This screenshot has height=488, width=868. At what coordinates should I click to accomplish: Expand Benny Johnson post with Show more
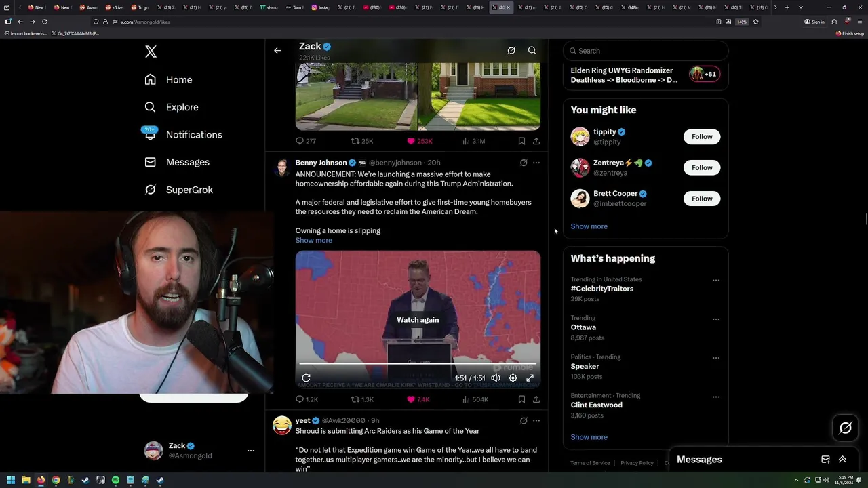(x=313, y=240)
